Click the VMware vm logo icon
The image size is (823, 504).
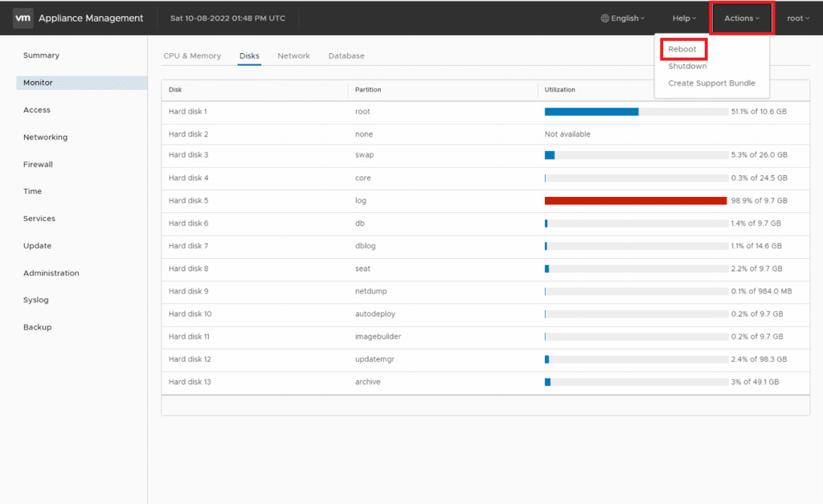tap(23, 18)
